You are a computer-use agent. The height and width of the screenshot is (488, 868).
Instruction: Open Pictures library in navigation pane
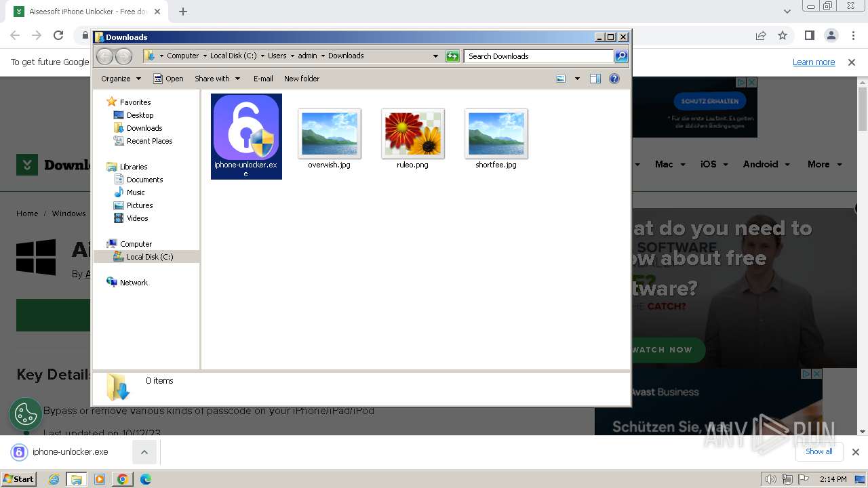(140, 205)
